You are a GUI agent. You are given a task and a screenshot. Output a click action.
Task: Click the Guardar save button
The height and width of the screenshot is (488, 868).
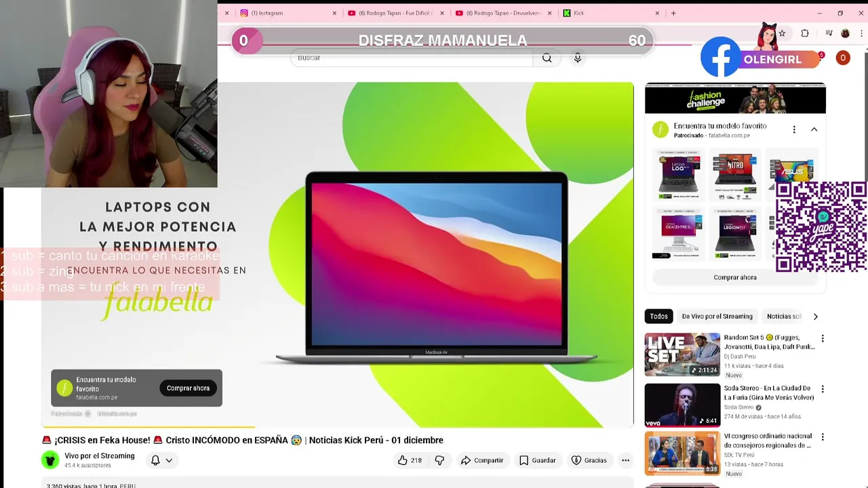538,460
